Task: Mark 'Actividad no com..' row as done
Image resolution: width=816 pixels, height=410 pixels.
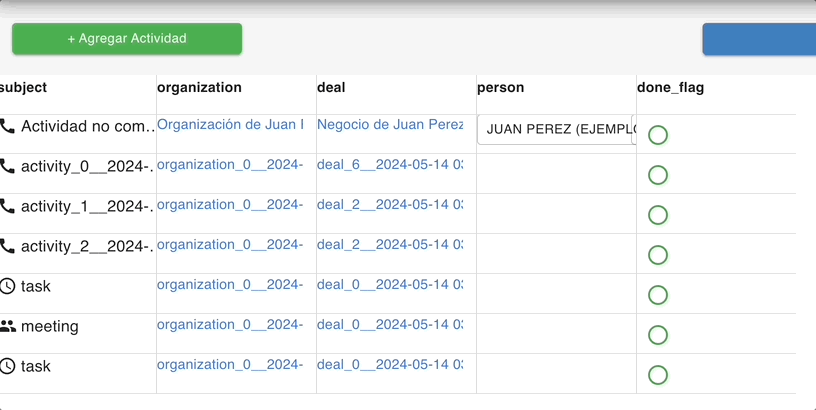Action: tap(658, 135)
